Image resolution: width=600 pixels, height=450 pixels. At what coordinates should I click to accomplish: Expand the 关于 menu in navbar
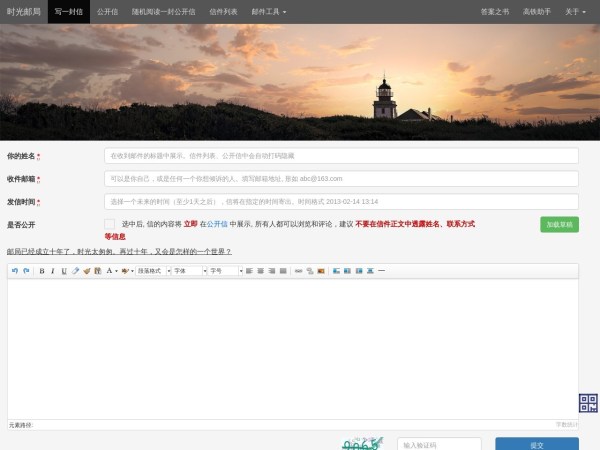[574, 12]
